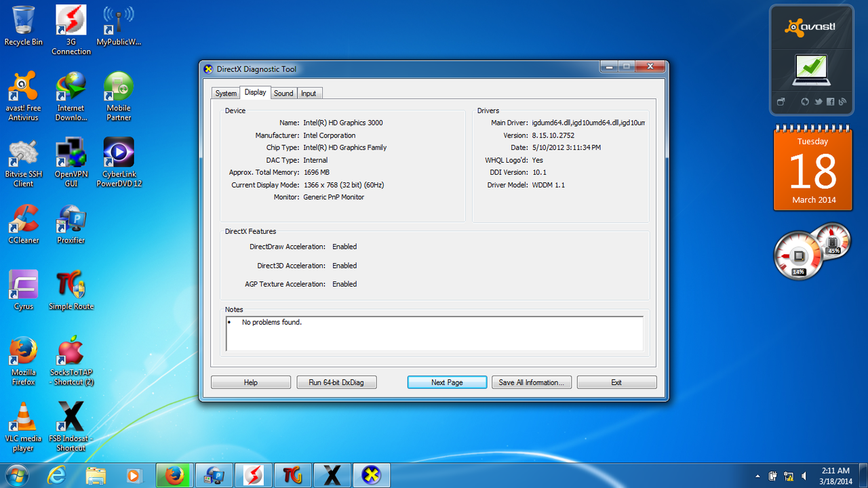Click the volume speaker tray icon
868x488 pixels.
(x=804, y=476)
